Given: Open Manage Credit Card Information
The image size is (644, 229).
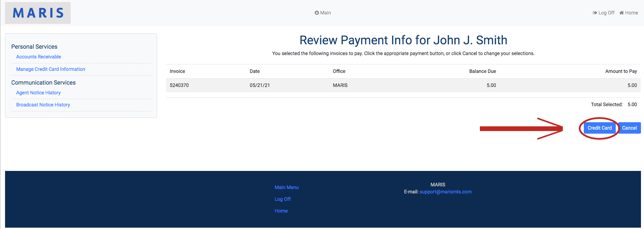Looking at the screenshot, I should (50, 69).
